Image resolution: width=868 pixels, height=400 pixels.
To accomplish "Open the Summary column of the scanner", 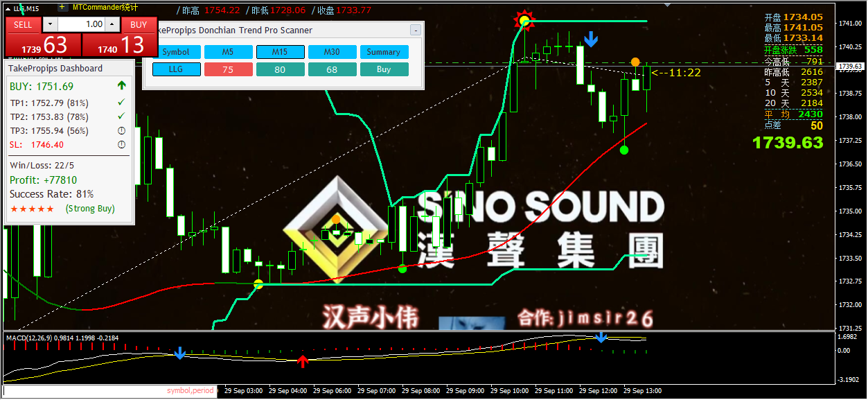I will click(384, 52).
